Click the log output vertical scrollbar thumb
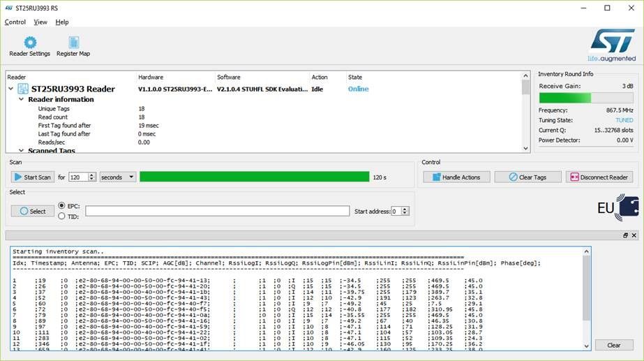 click(587, 288)
